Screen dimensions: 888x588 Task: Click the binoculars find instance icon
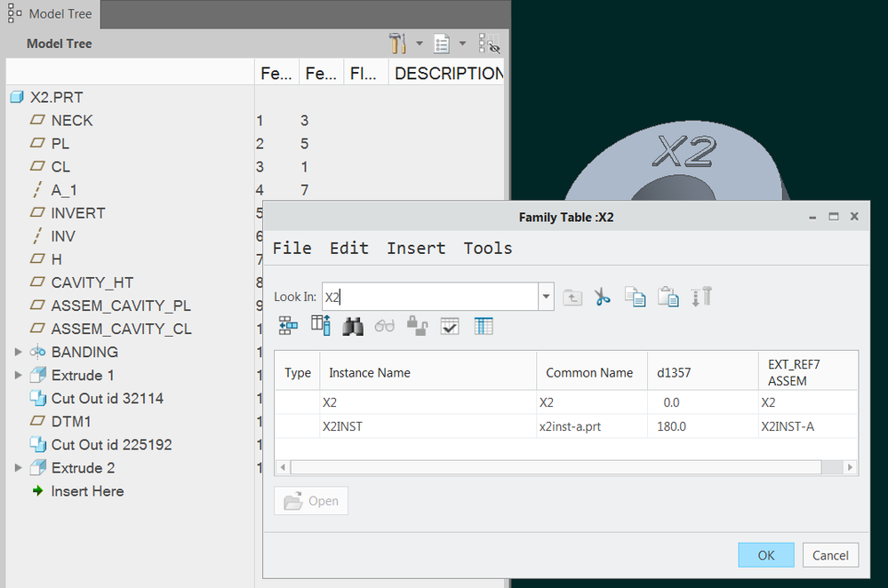point(353,326)
